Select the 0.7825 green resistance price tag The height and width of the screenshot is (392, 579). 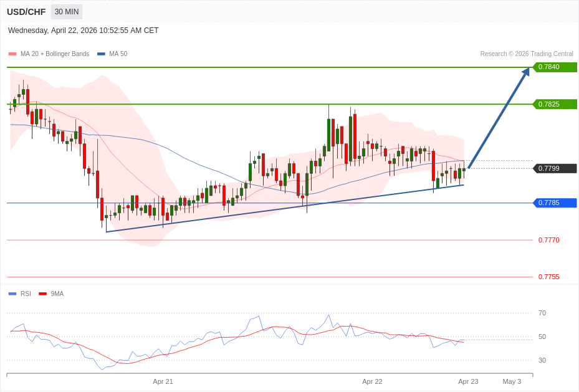click(554, 104)
